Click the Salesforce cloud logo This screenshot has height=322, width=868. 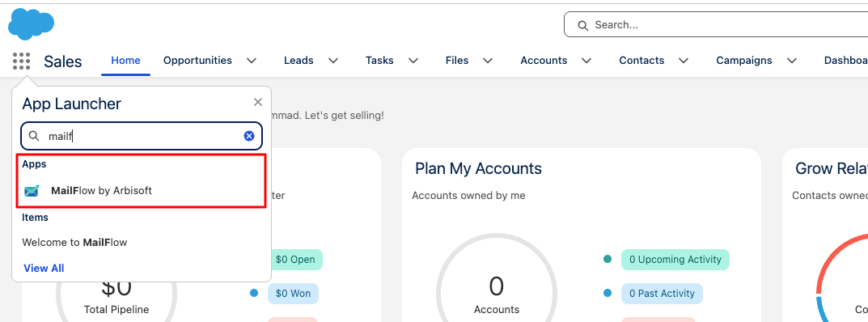(x=31, y=24)
